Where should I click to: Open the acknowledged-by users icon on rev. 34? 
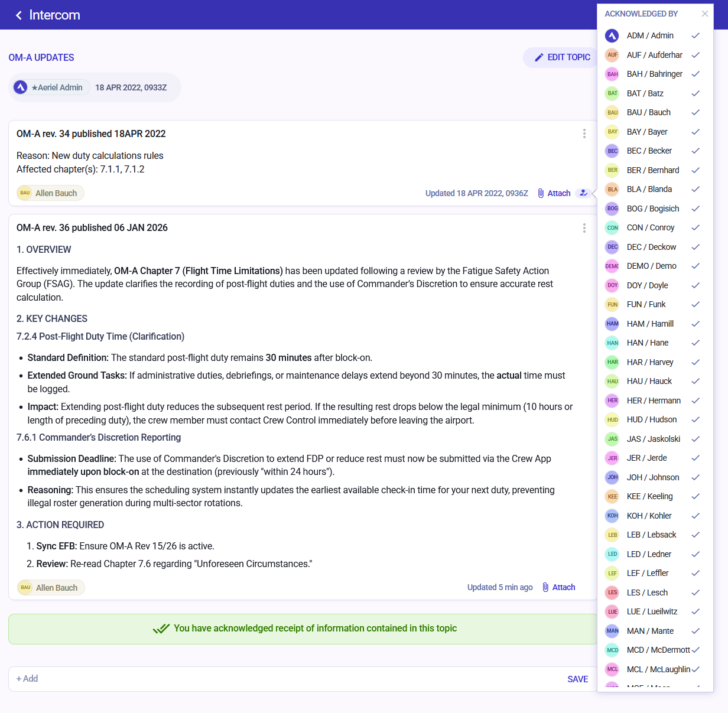[584, 193]
